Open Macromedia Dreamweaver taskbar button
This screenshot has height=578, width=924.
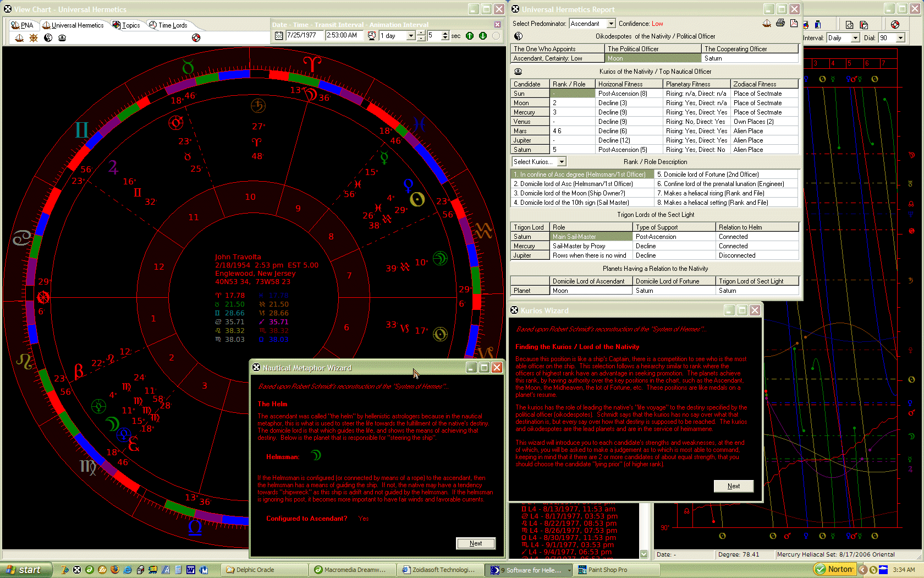click(x=352, y=570)
